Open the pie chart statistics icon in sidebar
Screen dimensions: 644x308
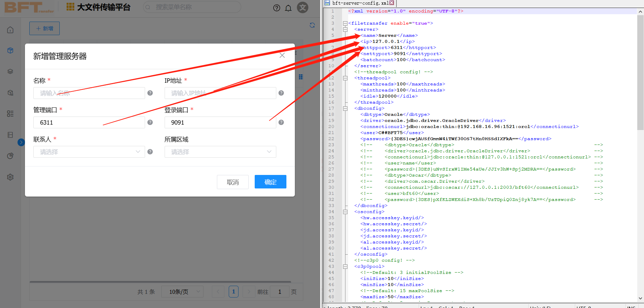click(x=10, y=156)
